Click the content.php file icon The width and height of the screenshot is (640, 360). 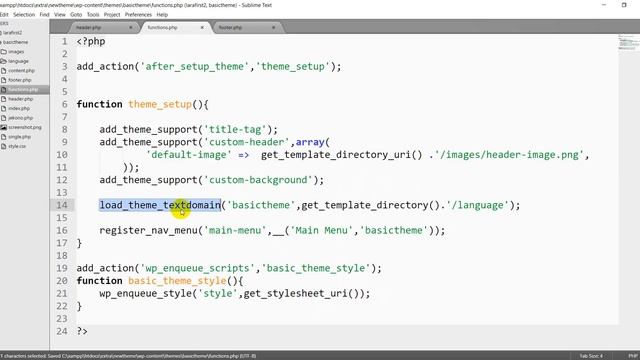4,71
